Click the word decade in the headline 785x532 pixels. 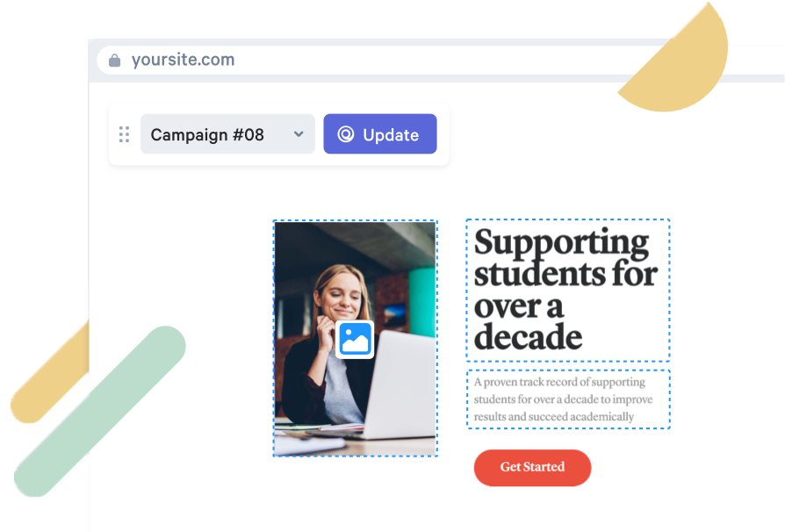[528, 337]
